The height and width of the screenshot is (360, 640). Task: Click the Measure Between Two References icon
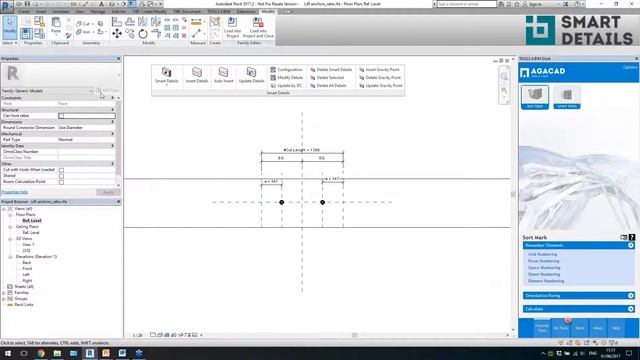[x=196, y=34]
